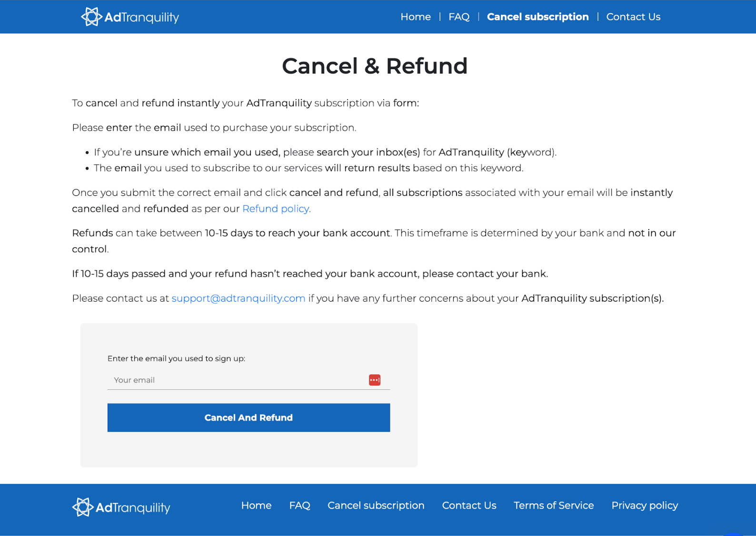Click Contact Us in the footer

tap(469, 506)
